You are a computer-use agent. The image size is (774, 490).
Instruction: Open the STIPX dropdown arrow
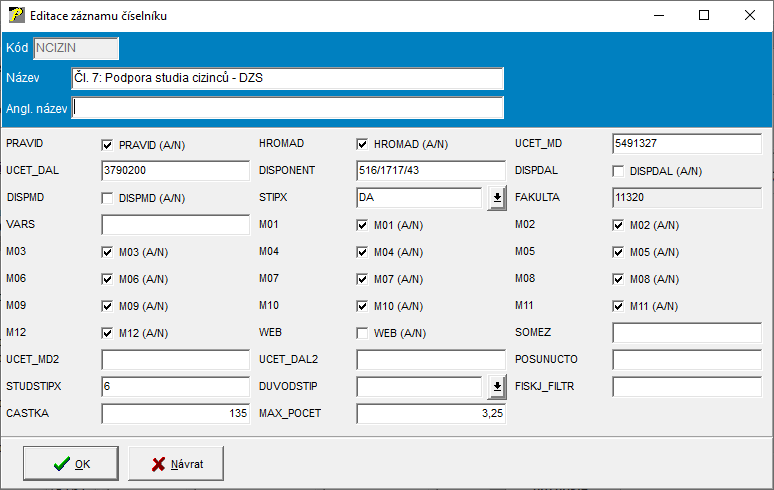click(496, 198)
